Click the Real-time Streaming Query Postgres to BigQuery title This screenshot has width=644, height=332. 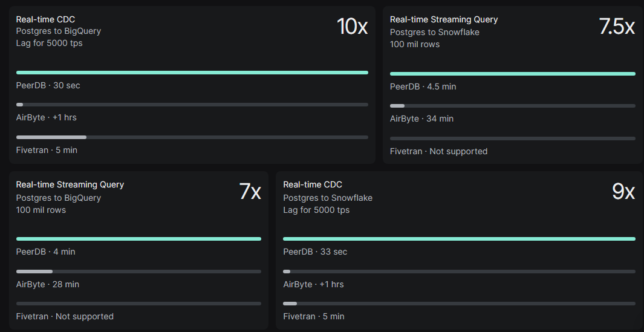pyautogui.click(x=70, y=184)
